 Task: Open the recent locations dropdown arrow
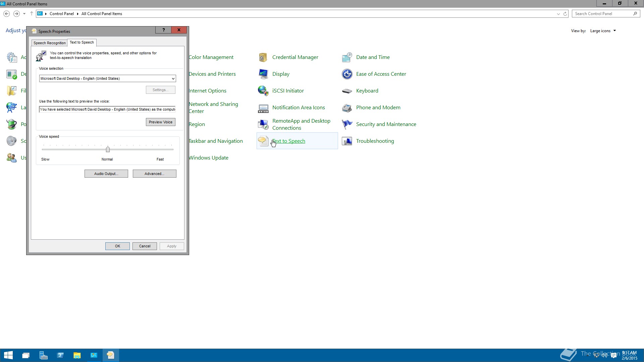coord(24,14)
